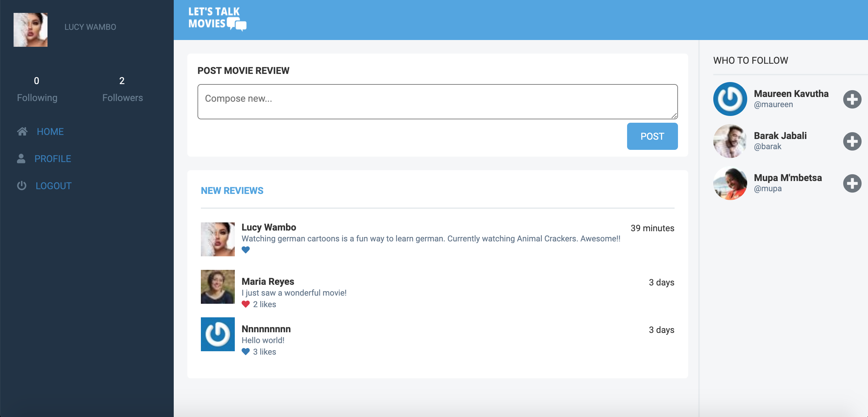Image resolution: width=868 pixels, height=417 pixels.
Task: Follow Barak Jabali with plus icon
Action: tap(852, 141)
